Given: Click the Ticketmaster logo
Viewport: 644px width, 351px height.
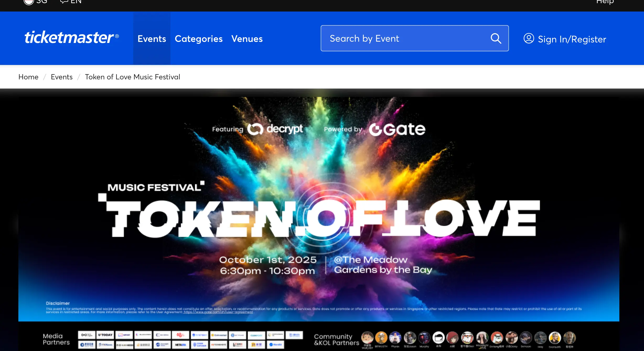Looking at the screenshot, I should point(72,37).
